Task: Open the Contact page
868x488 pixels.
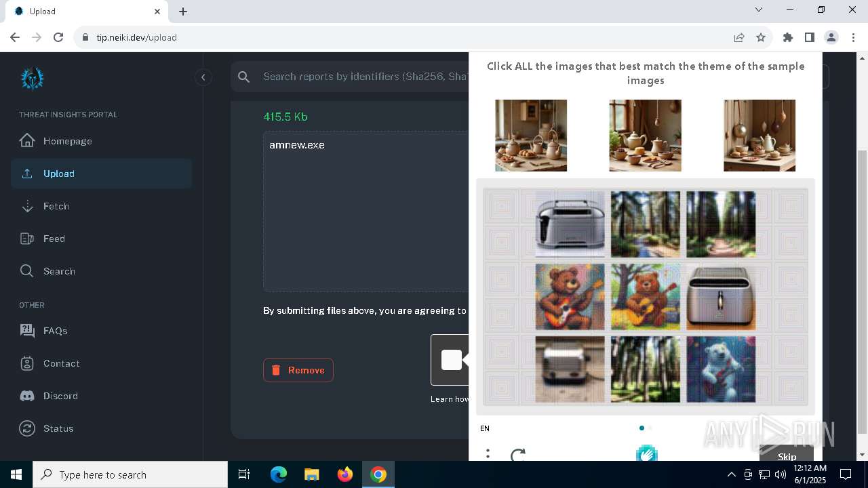Action: click(x=102, y=363)
